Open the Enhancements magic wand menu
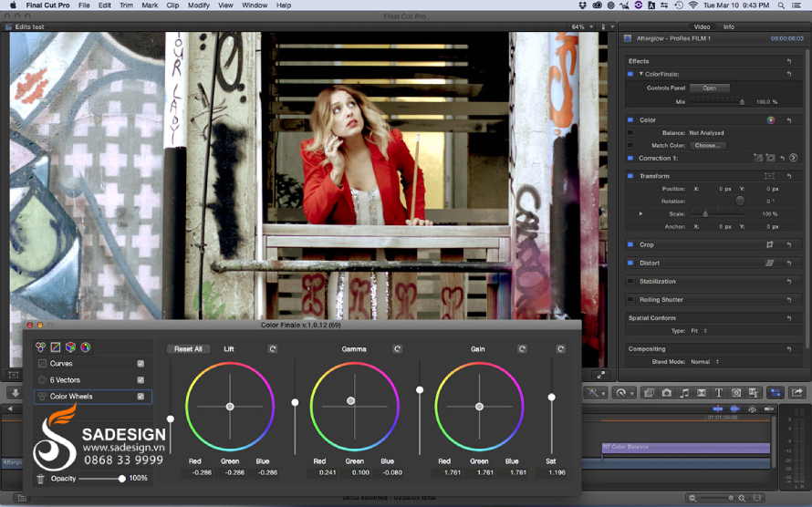812x507 pixels. pos(595,393)
